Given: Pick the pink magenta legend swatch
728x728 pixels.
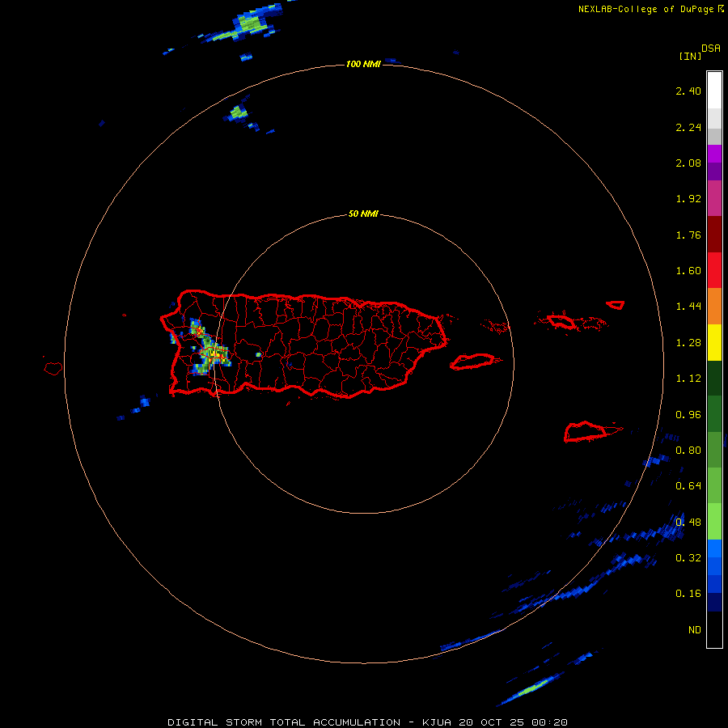Looking at the screenshot, I should [714, 198].
